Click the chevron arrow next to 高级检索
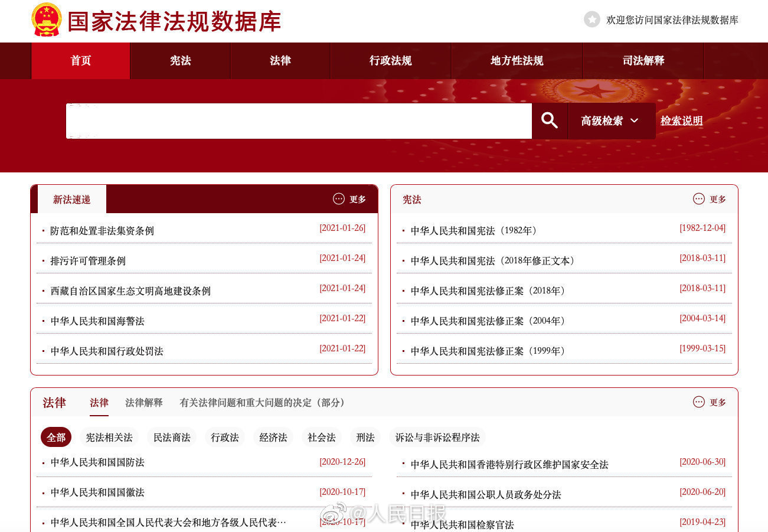 635,120
